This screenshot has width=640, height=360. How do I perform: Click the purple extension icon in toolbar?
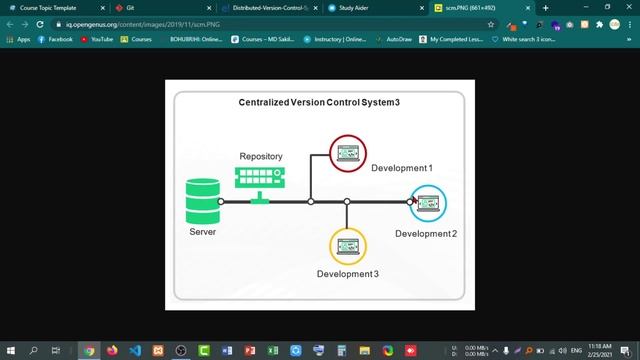(555, 25)
